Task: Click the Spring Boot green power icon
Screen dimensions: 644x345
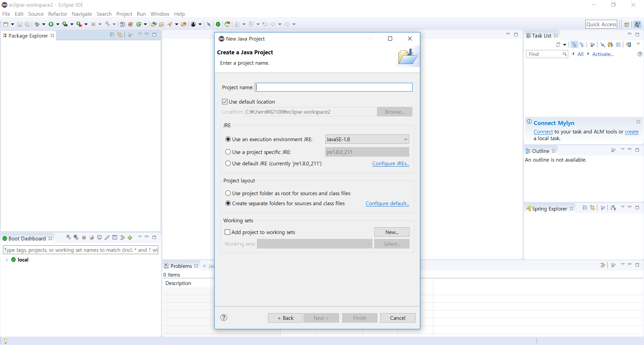Action: coord(218,24)
